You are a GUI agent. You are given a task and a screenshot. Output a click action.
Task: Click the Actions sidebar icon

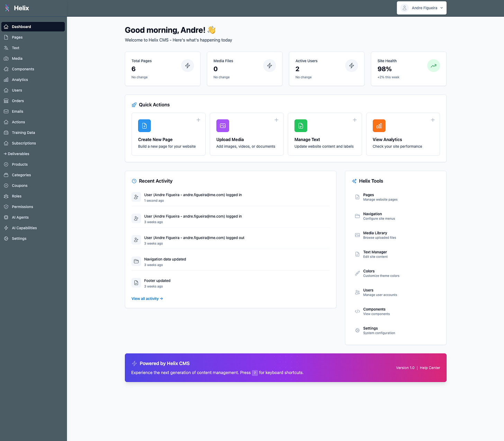click(6, 122)
